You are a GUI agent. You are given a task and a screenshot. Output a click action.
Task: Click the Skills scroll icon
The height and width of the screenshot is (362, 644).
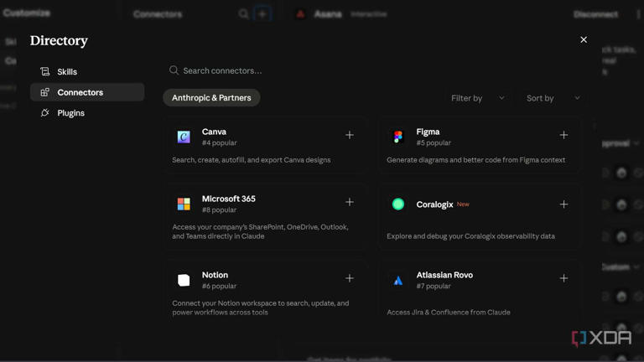coord(44,71)
